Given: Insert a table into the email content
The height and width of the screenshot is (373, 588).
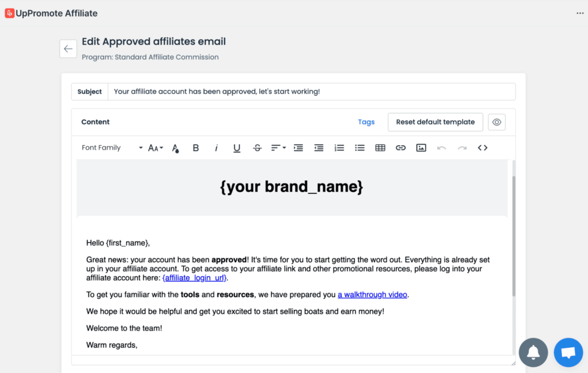Looking at the screenshot, I should point(380,147).
